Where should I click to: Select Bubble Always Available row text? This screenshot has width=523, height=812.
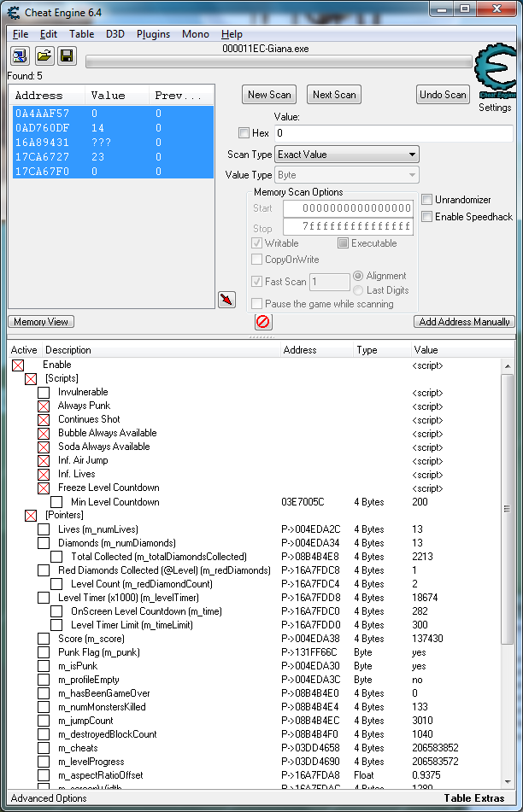point(108,433)
